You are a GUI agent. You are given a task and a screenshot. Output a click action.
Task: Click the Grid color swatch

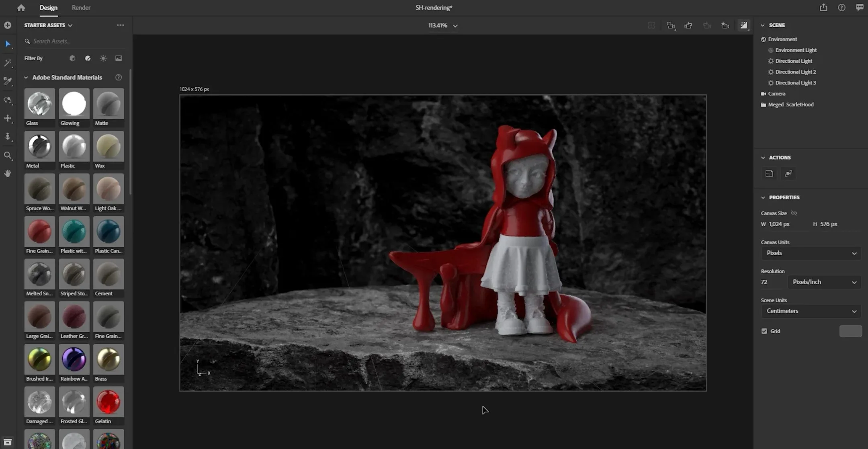[850, 331]
